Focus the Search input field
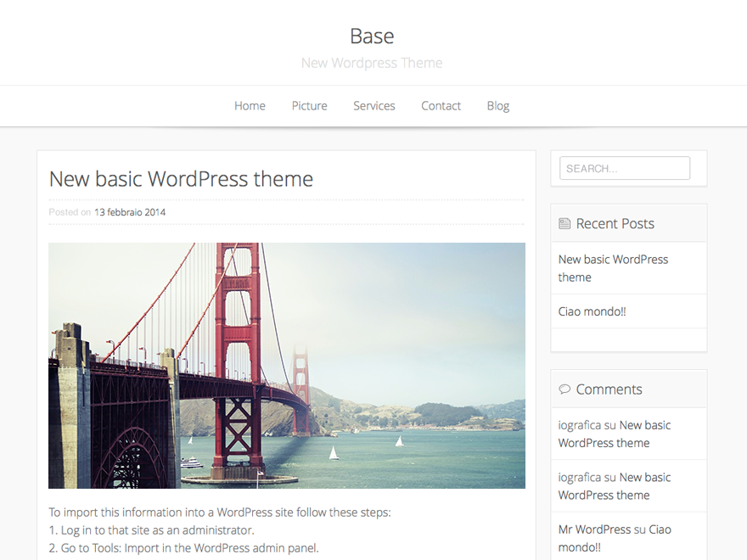The height and width of the screenshot is (560, 747). pyautogui.click(x=625, y=168)
